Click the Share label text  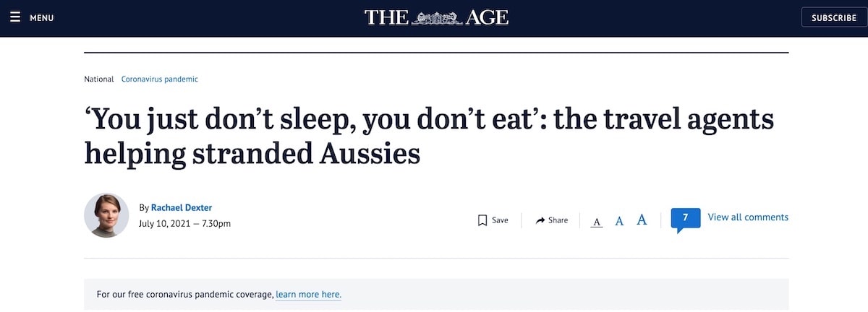558,220
